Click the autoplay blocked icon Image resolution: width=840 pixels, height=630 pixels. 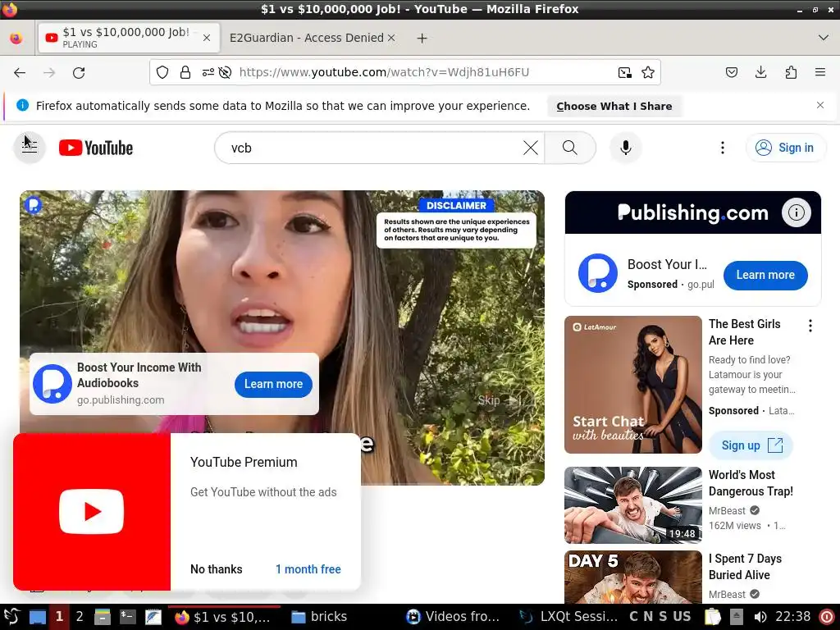pyautogui.click(x=225, y=72)
